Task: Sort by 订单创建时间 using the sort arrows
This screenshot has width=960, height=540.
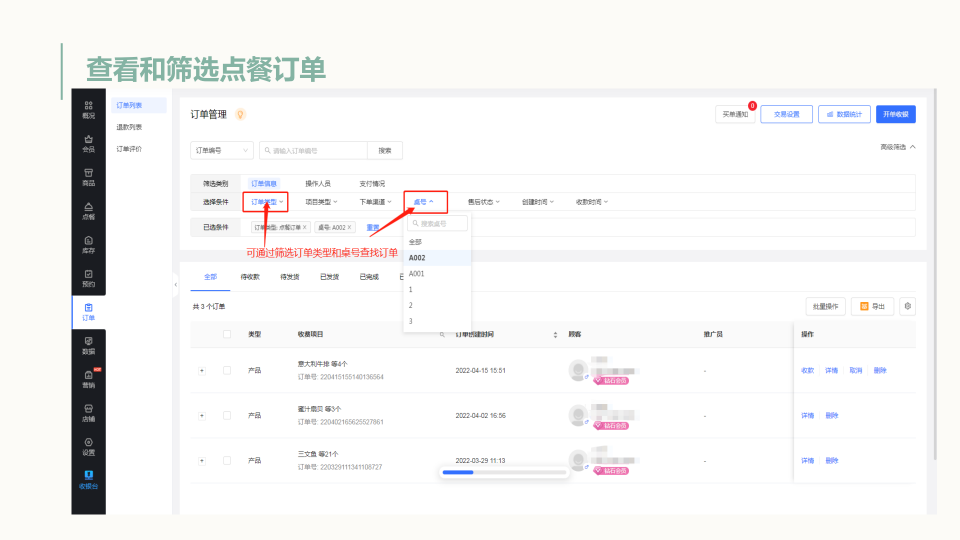Action: click(555, 334)
